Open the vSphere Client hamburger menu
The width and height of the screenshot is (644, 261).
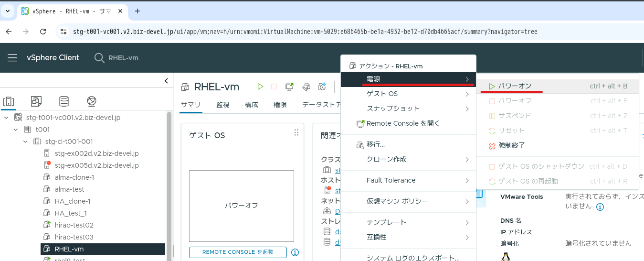(x=12, y=58)
